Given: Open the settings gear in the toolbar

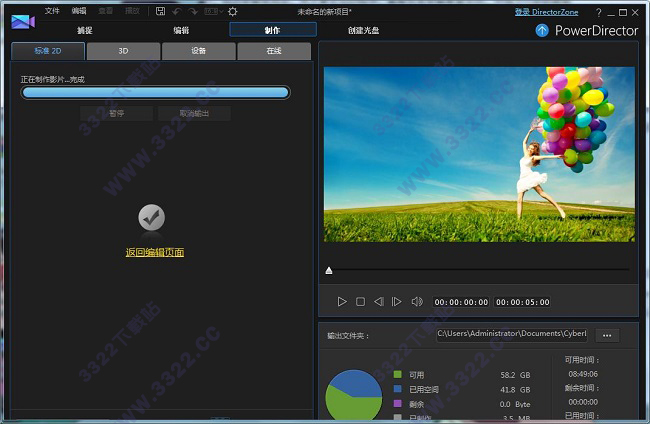Looking at the screenshot, I should pyautogui.click(x=233, y=11).
